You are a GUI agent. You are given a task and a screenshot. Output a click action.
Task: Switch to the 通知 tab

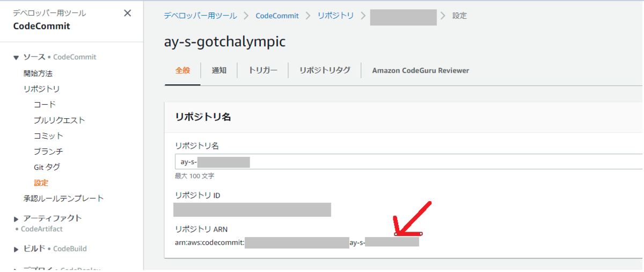coord(219,70)
